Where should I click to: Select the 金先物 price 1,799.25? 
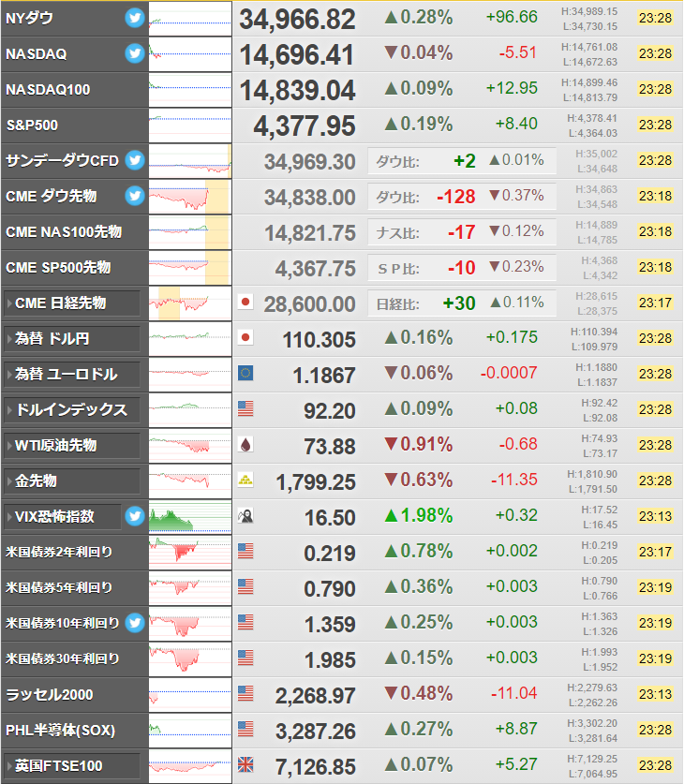(316, 482)
